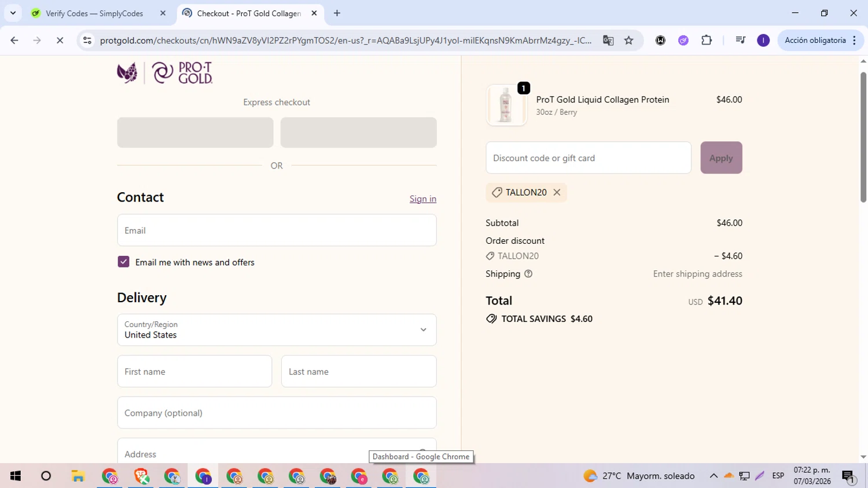Open the dark circular extension icon

(660, 41)
